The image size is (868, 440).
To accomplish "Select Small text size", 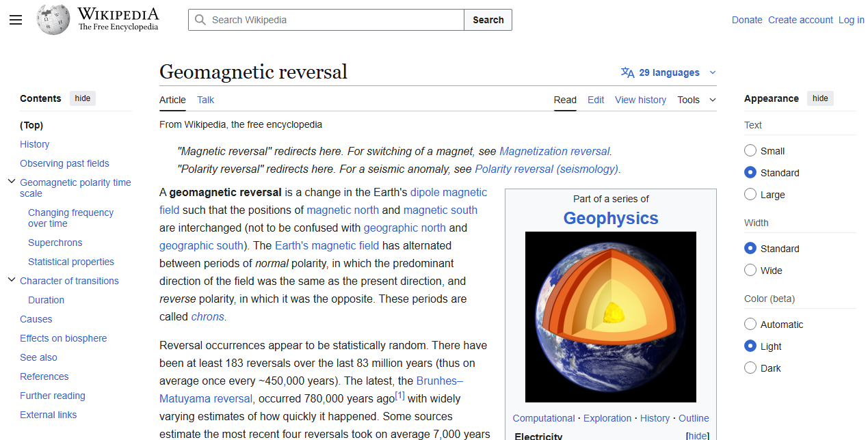I will point(750,151).
